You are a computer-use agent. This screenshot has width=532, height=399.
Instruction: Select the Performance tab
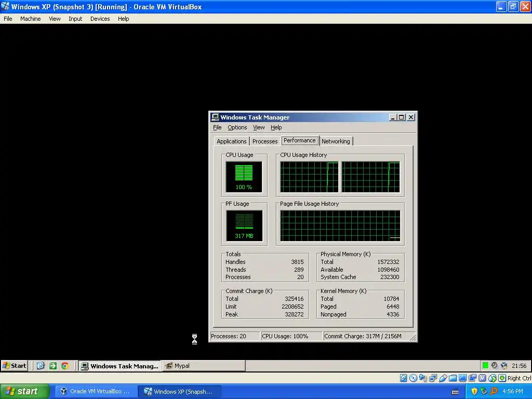pos(300,140)
